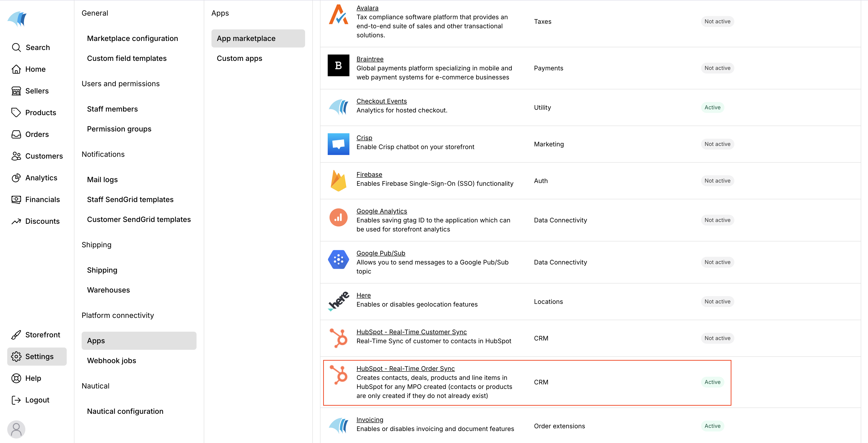Click the Firebase flame logo
Viewport: 868px width, 443px height.
[x=338, y=181]
